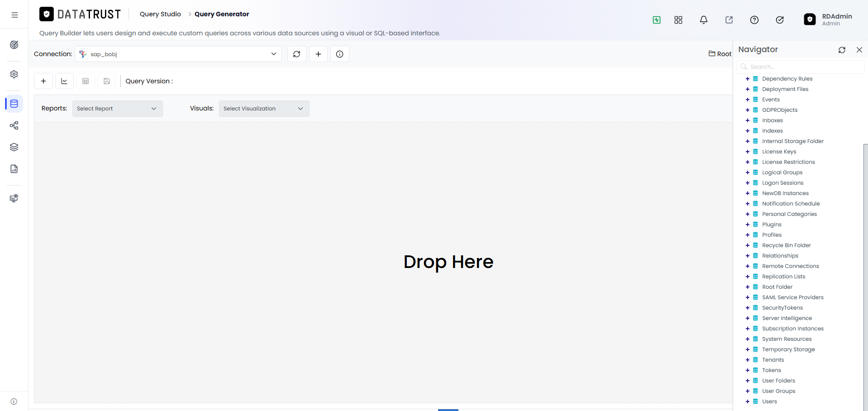Select Recycle Bin Folder item
868x411 pixels.
coord(787,245)
